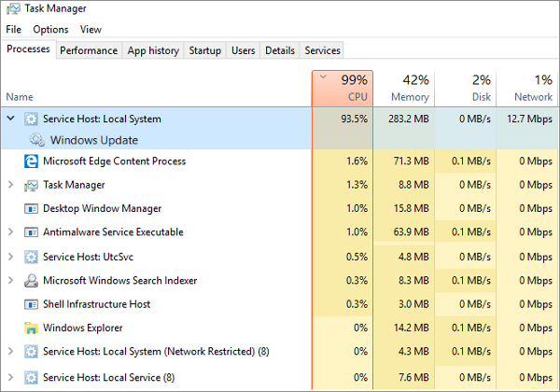The height and width of the screenshot is (392, 560).
Task: Click the Local System (Network Restricted) gear icon
Action: coord(31,352)
